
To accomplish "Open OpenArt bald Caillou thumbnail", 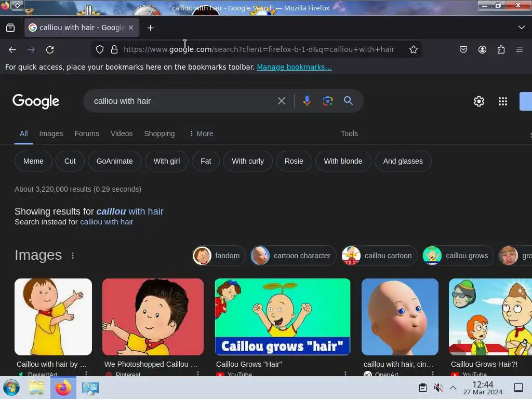I will pos(400,317).
